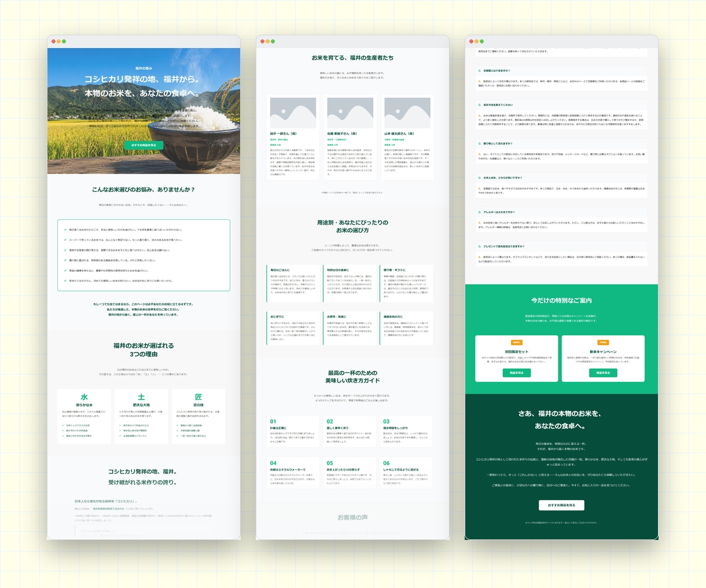Click the orange badge above 初回限定セット
The image size is (706, 588).
tap(517, 343)
